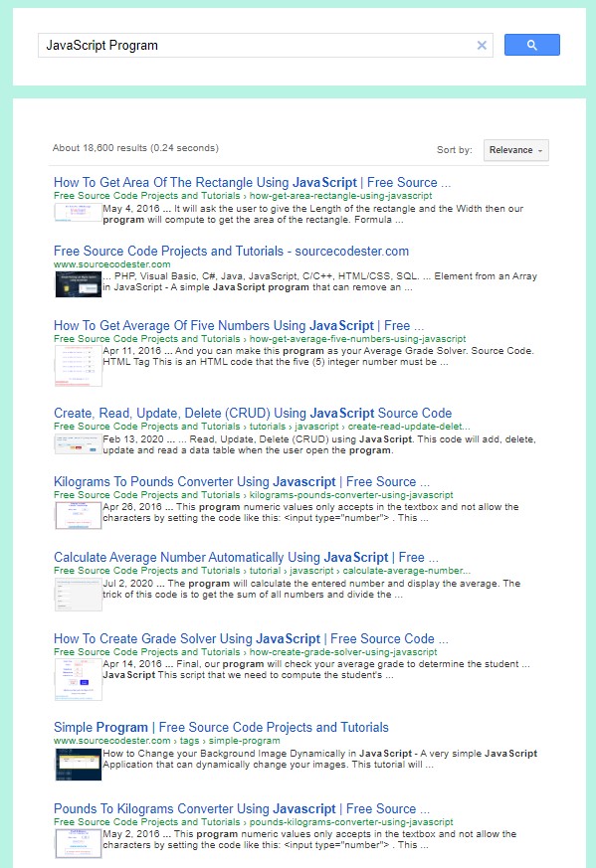Viewport: 596px width, 868px height.
Task: Click thumbnail of the Grade Solver result
Action: point(78,679)
